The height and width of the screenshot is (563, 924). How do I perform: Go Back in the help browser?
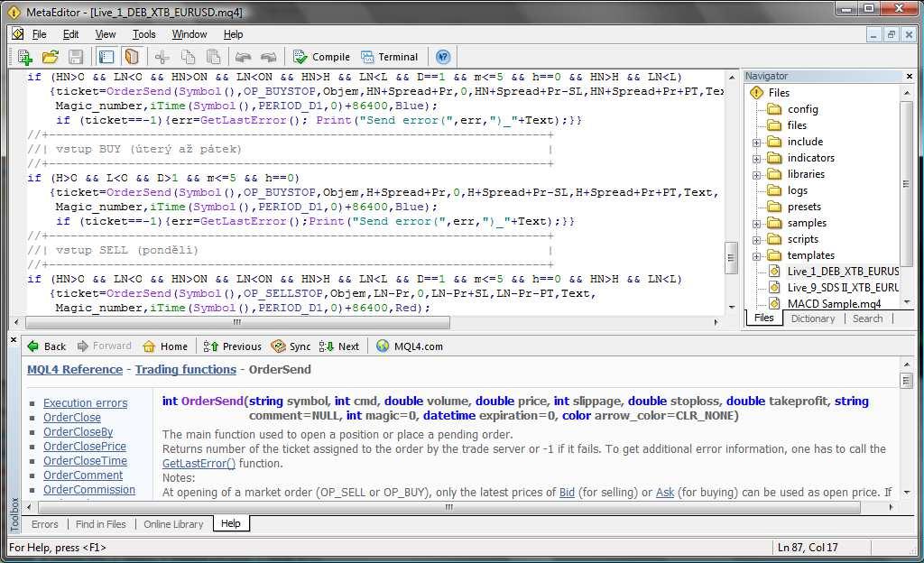click(x=47, y=346)
